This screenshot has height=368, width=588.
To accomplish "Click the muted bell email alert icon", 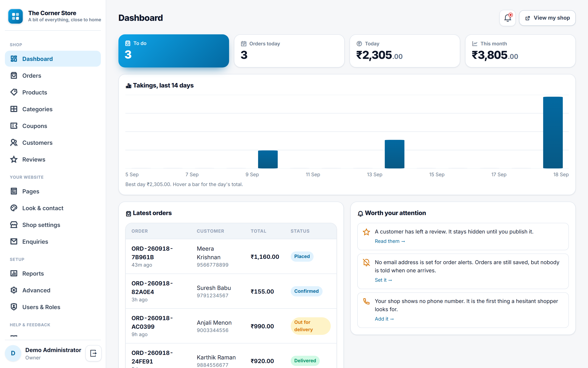I will tap(366, 263).
